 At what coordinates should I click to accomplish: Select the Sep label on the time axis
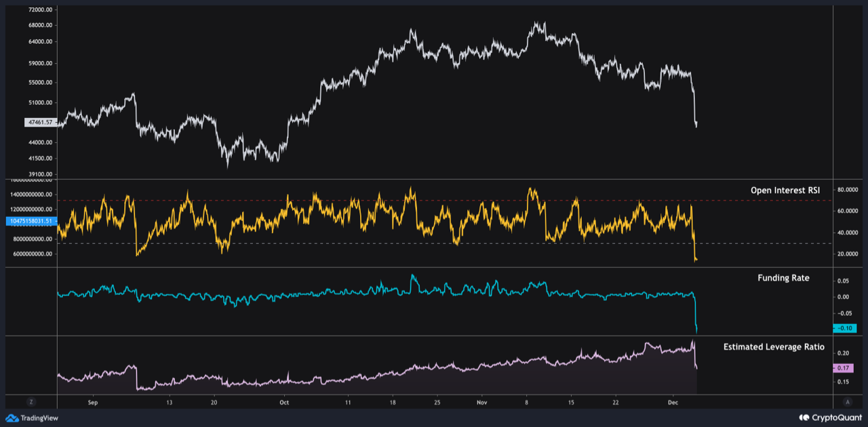coord(92,402)
